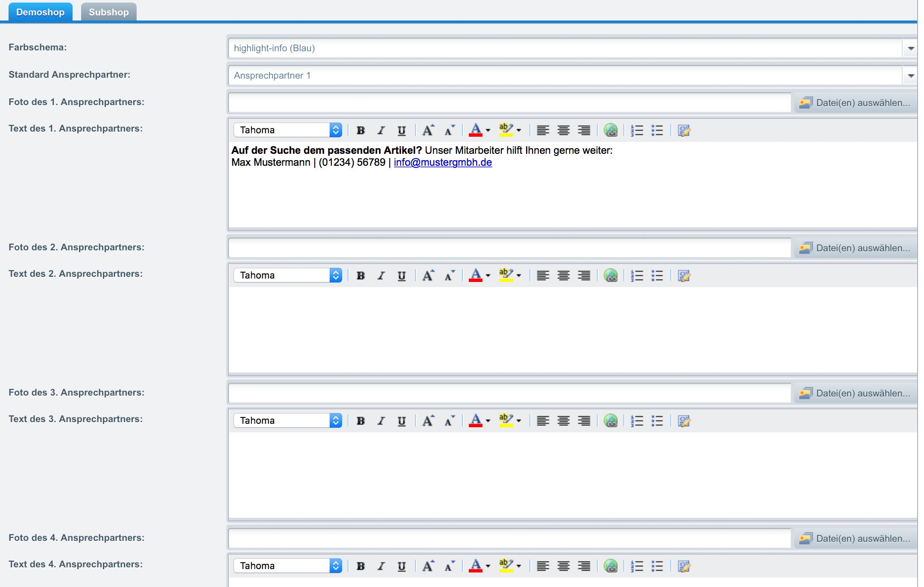Image resolution: width=924 pixels, height=587 pixels.
Task: Open the Standard Ansprechpartner dropdown arrow
Action: click(911, 76)
